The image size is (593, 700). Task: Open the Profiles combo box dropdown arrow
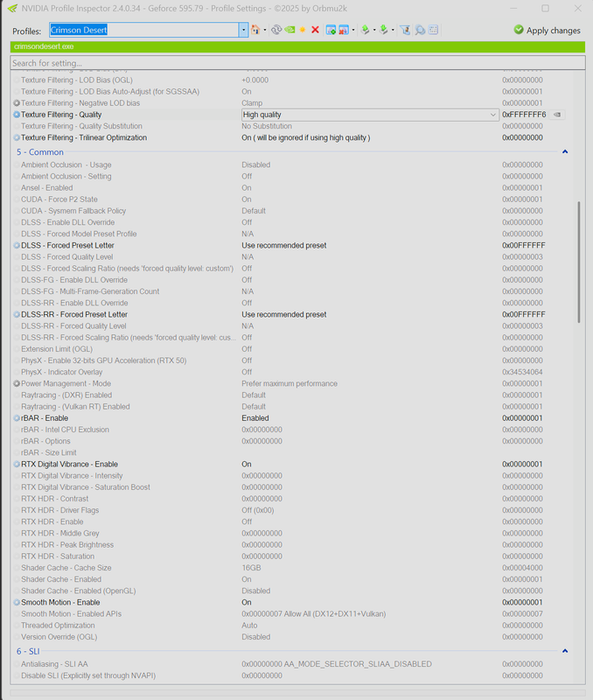pos(244,30)
